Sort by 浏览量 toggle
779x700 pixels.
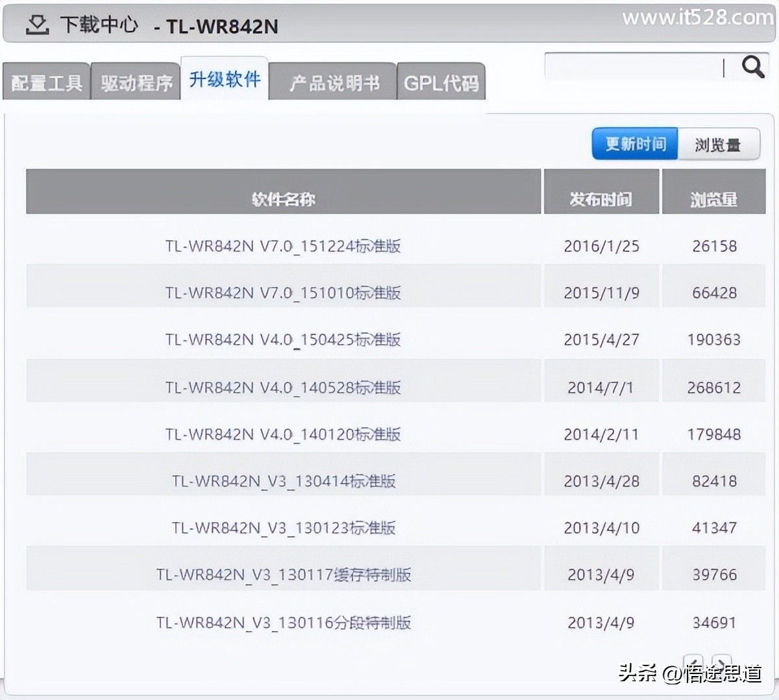[x=718, y=144]
